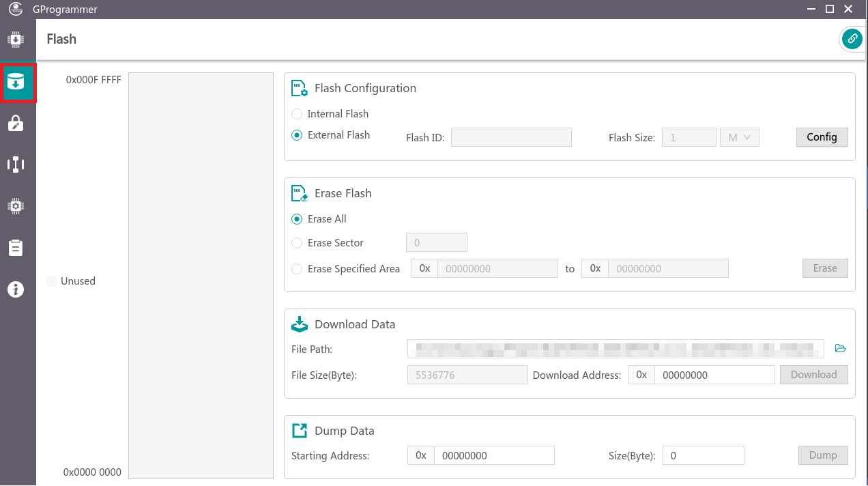Open the Encrypt & Sign lock icon
This screenshot has width=868, height=486.
pos(16,123)
